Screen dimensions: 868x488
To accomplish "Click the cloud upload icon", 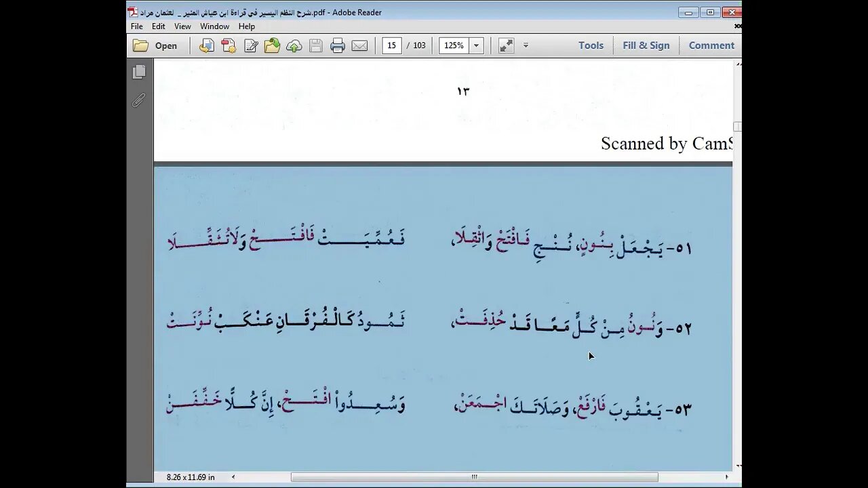I will pyautogui.click(x=294, y=45).
